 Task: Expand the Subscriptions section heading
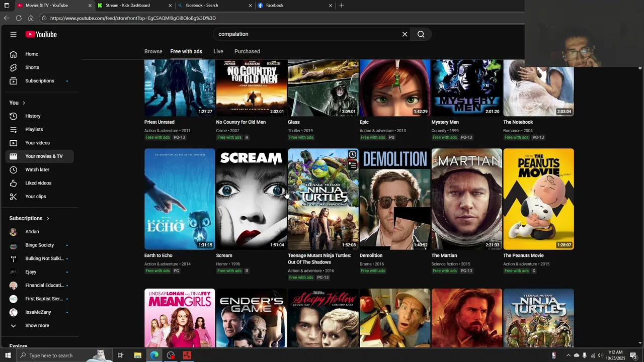(x=29, y=218)
